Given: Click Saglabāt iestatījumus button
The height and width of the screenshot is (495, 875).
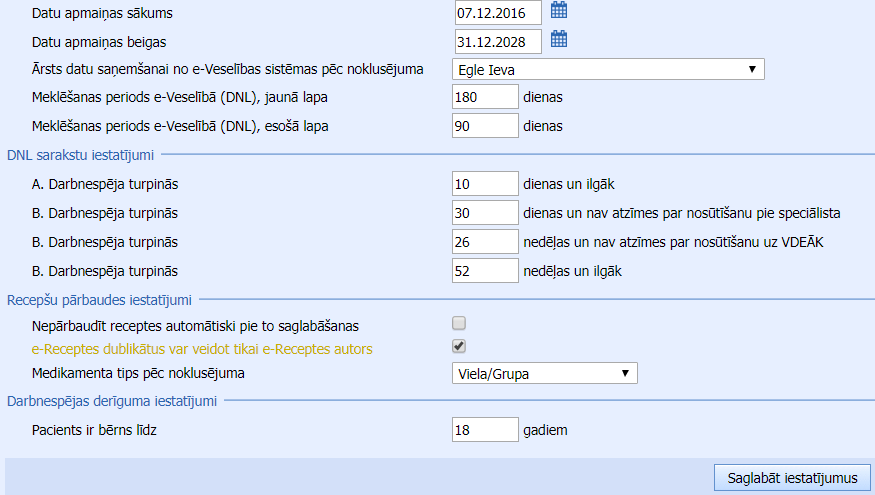Looking at the screenshot, I should pyautogui.click(x=792, y=477).
